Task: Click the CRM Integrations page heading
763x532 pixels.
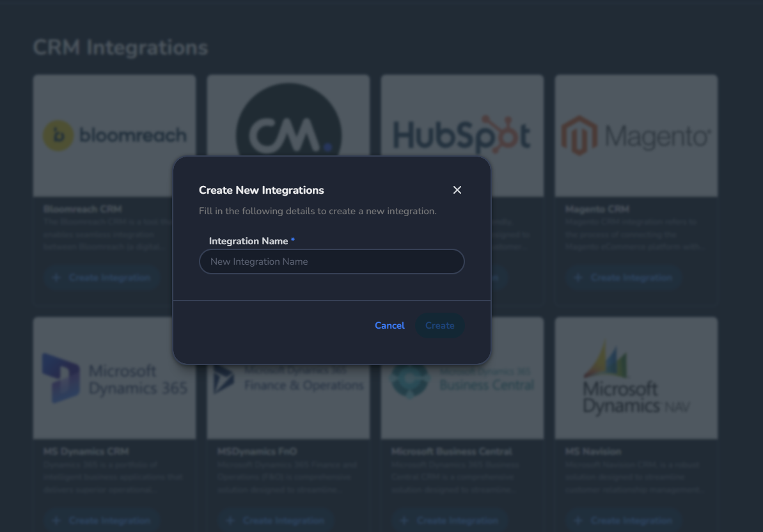Action: coord(121,48)
